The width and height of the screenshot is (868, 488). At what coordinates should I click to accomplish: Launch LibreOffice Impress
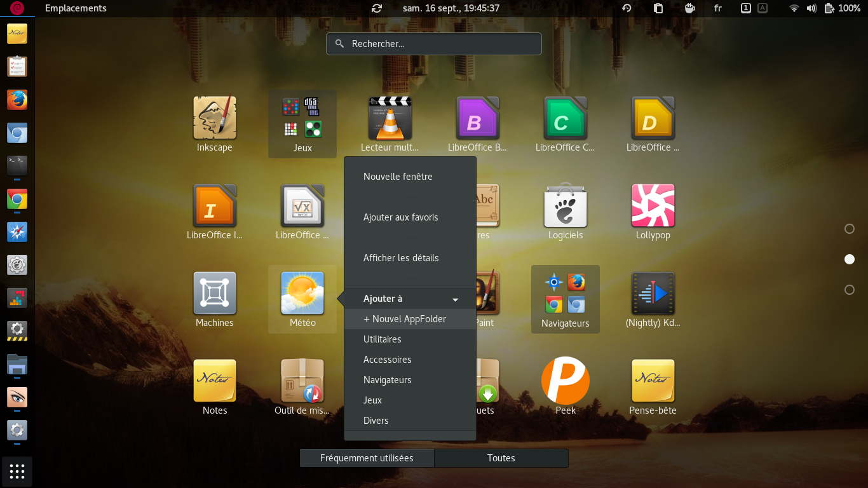click(215, 206)
